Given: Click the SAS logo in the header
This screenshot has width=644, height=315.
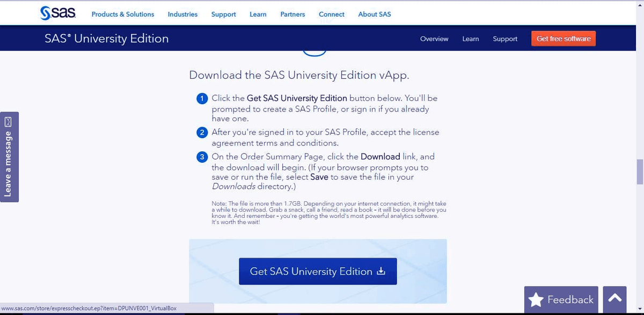Looking at the screenshot, I should pos(58,13).
